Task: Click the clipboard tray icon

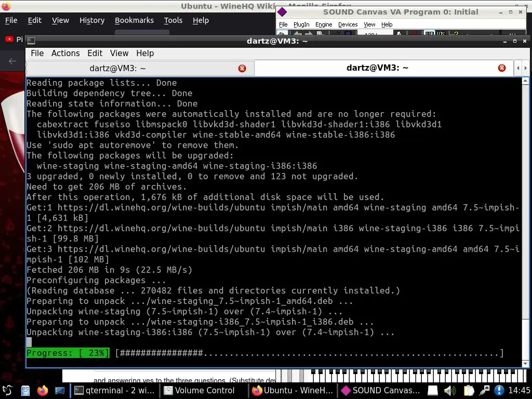Action: click(469, 391)
